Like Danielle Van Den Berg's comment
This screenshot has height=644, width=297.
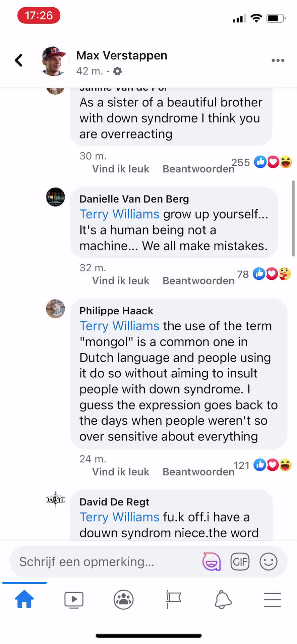[121, 281]
